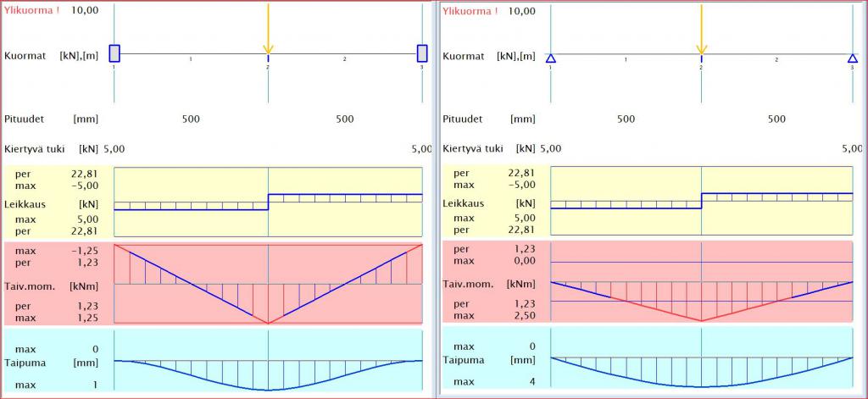Select second 500 mm span length of pinned beam
868x399 pixels.
point(776,119)
